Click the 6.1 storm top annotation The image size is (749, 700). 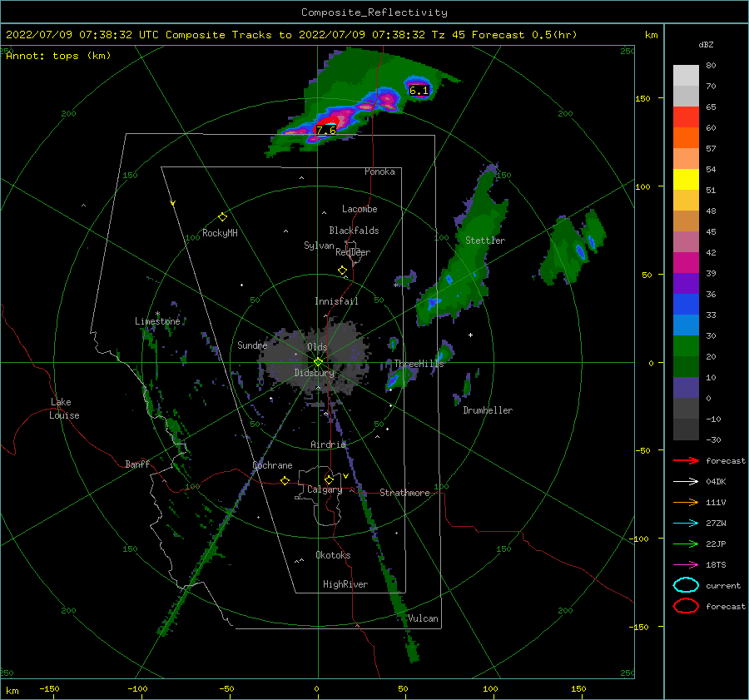[x=419, y=90]
